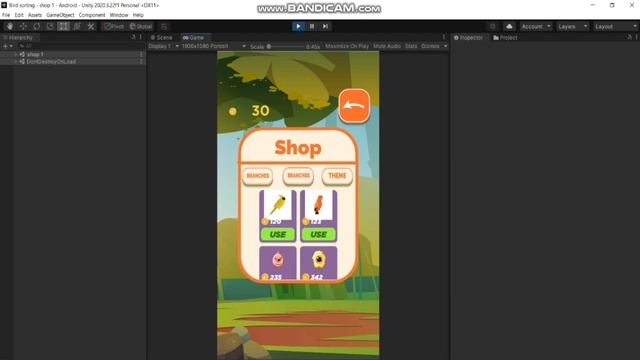Click the Step frame button

325,27
